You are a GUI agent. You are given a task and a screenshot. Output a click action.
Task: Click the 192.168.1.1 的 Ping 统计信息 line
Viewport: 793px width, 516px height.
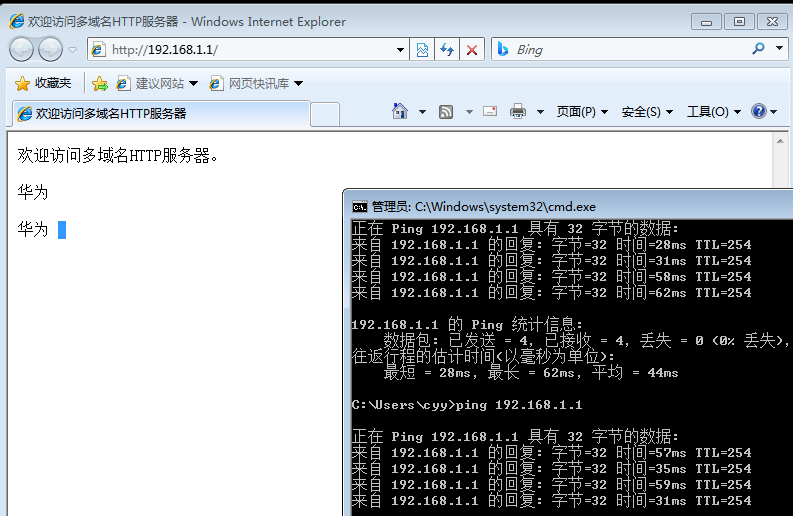467,324
